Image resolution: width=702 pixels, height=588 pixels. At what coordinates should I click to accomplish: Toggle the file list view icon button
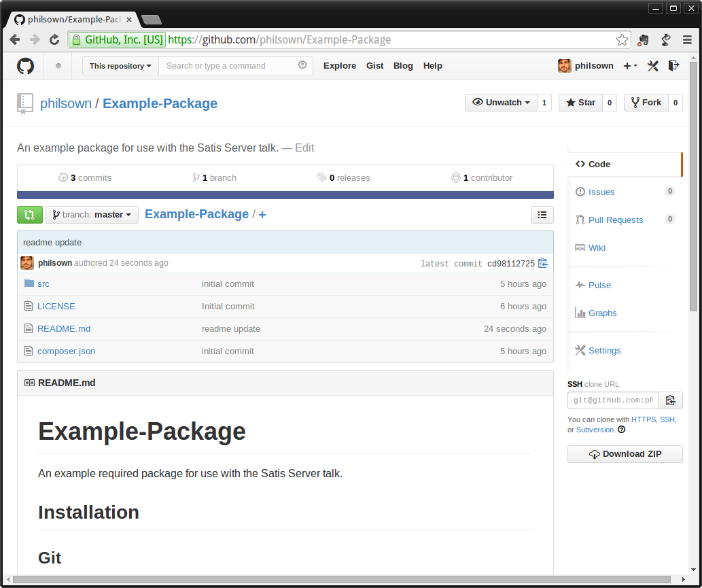542,215
